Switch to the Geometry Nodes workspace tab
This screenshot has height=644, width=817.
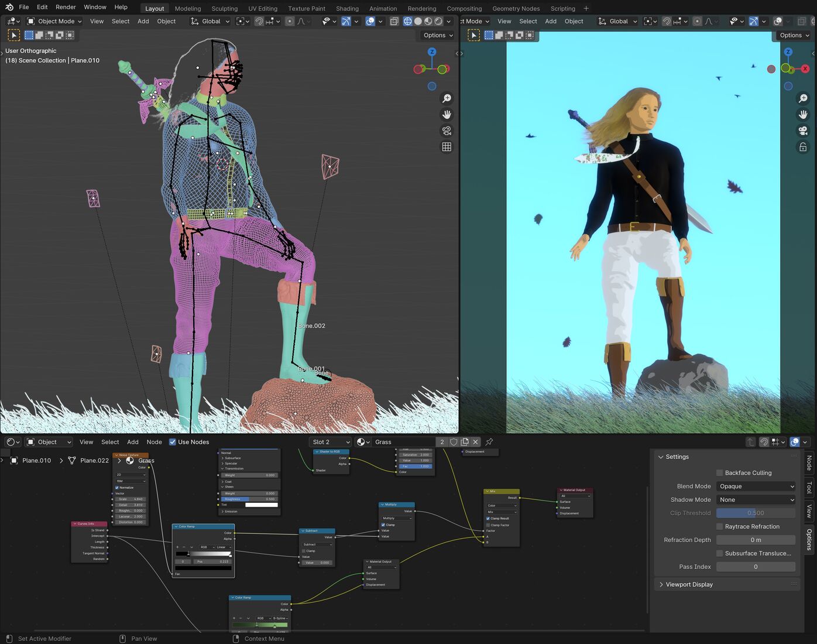click(x=516, y=8)
